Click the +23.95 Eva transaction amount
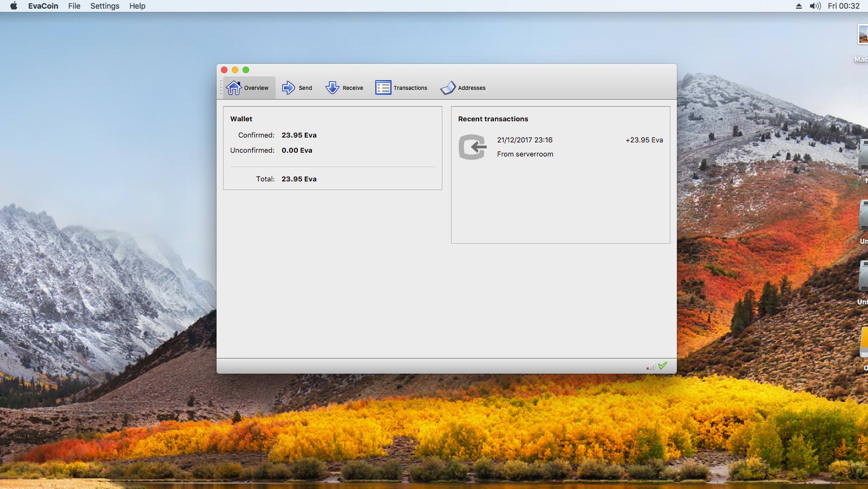 (644, 140)
